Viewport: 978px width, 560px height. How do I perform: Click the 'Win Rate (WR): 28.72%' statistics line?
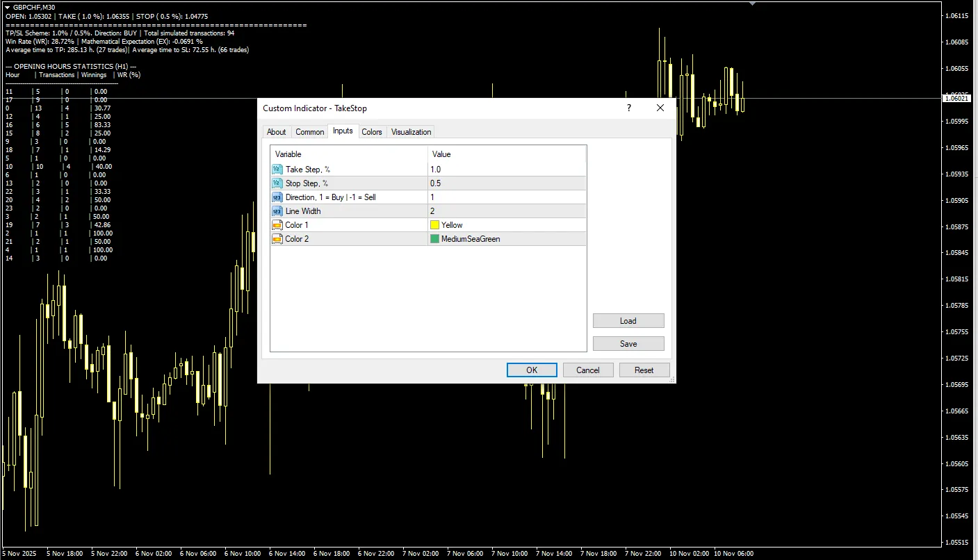104,41
